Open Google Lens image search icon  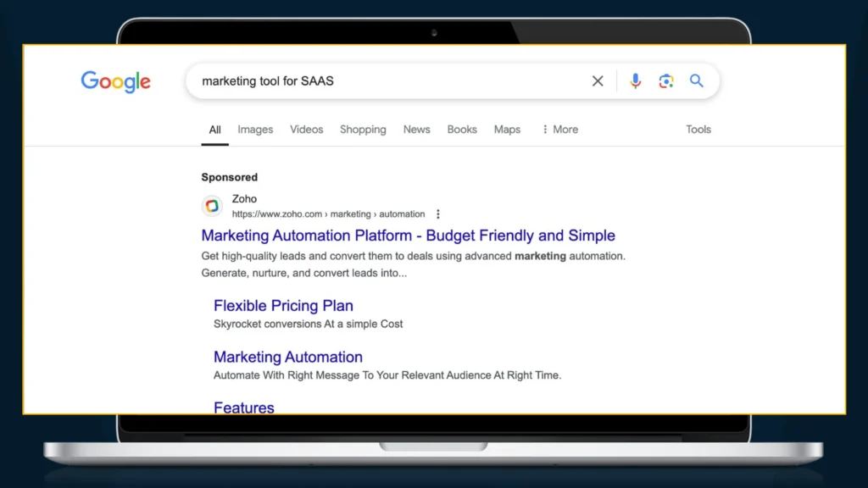pos(666,80)
